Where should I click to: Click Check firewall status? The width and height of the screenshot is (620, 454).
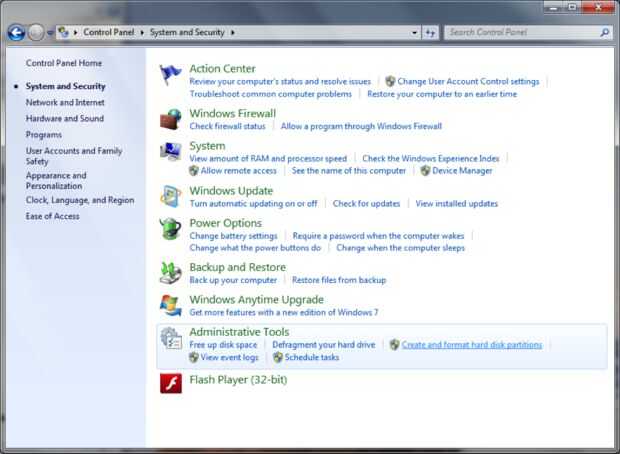tap(227, 126)
